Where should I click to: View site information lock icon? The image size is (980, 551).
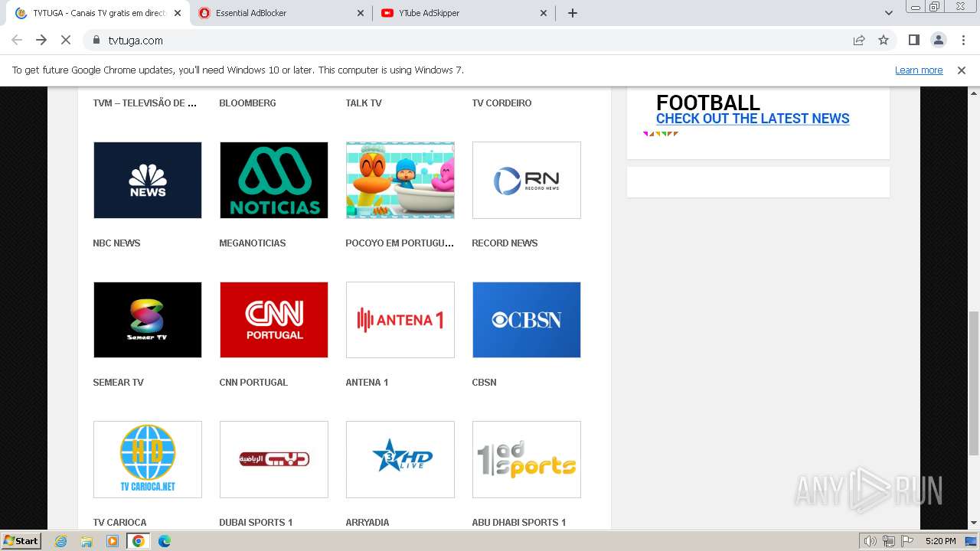(96, 40)
